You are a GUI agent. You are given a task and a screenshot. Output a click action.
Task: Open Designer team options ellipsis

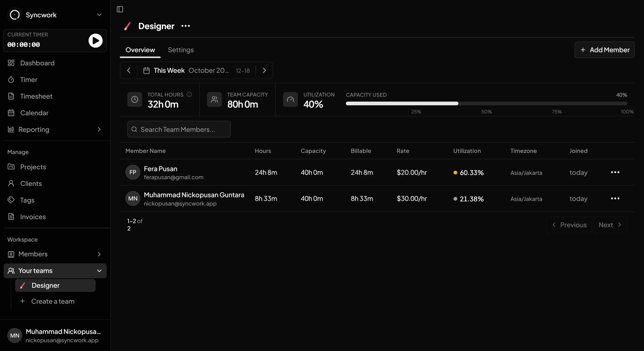185,26
